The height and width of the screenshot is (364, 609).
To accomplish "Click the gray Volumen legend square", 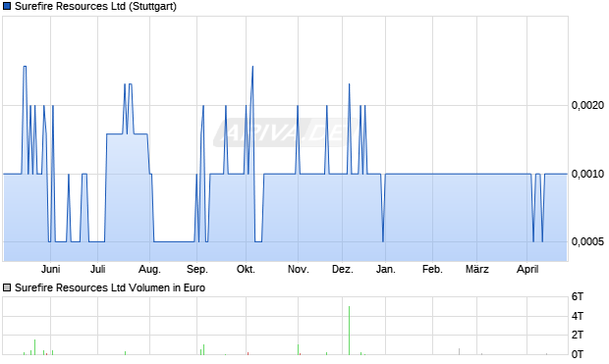I will [x=7, y=287].
